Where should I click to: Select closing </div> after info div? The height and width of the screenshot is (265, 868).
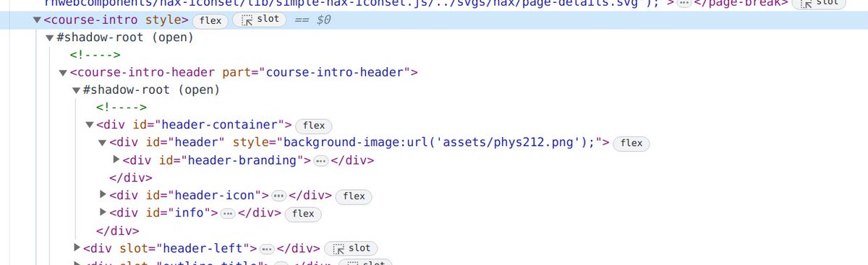coord(117,231)
